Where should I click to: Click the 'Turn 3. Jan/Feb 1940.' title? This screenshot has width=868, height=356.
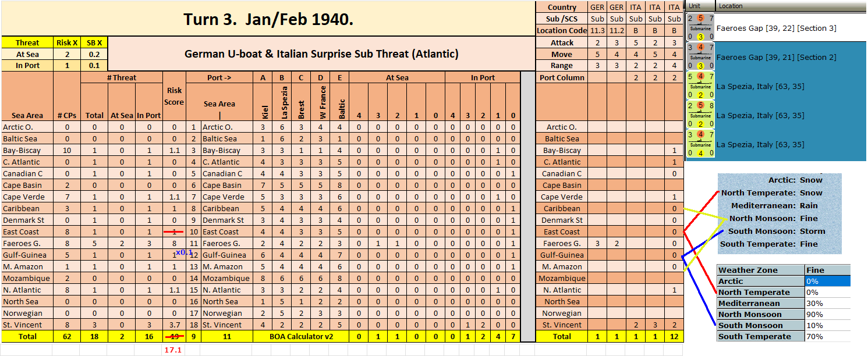[268, 19]
